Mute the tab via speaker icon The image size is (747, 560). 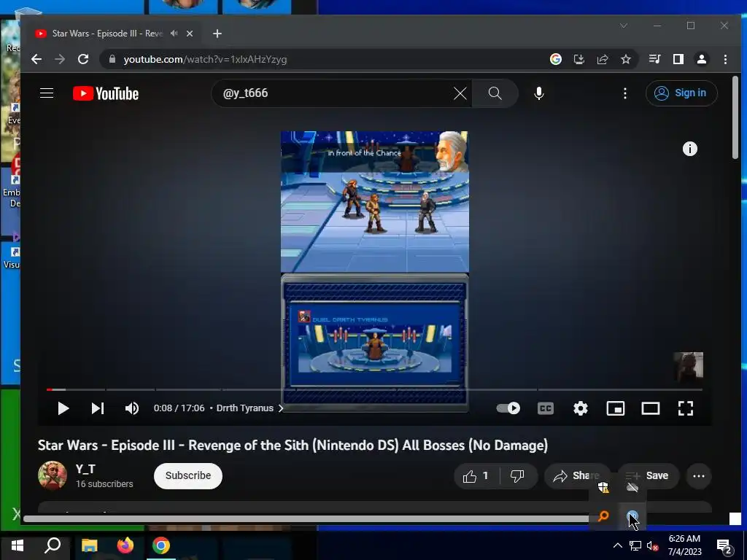click(x=174, y=34)
